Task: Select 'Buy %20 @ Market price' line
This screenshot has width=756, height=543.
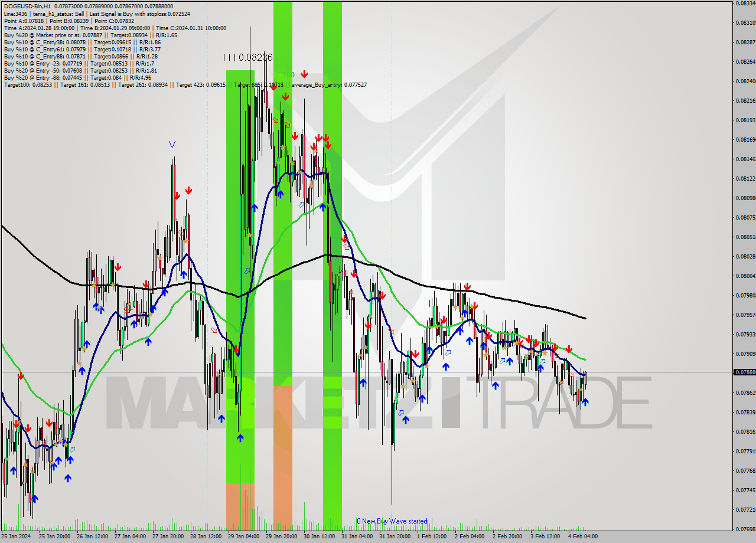Action: (x=90, y=35)
